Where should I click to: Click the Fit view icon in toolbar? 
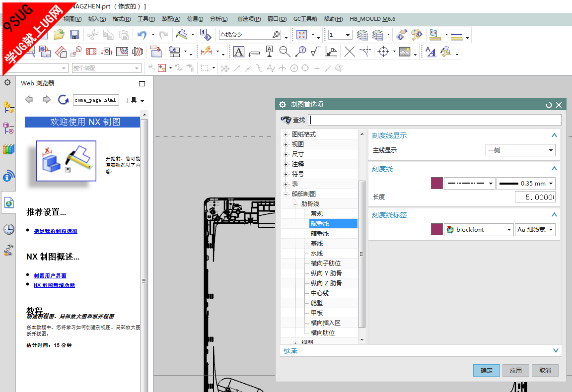[301, 35]
